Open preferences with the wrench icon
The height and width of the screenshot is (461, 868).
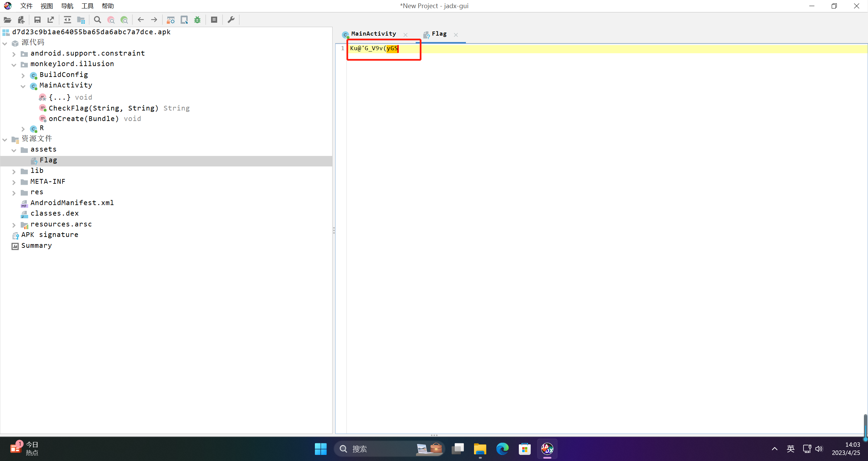pos(231,20)
